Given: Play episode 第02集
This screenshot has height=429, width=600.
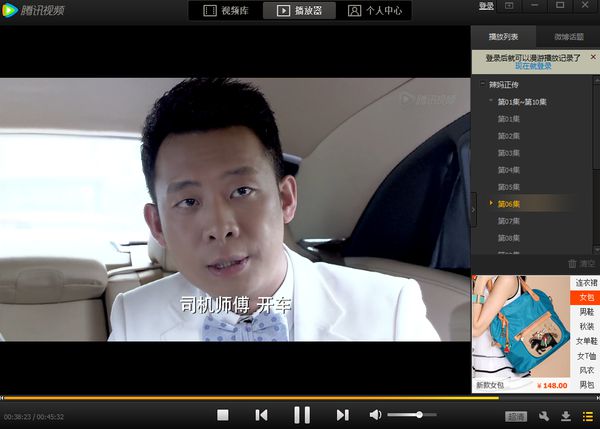Looking at the screenshot, I should coord(509,136).
